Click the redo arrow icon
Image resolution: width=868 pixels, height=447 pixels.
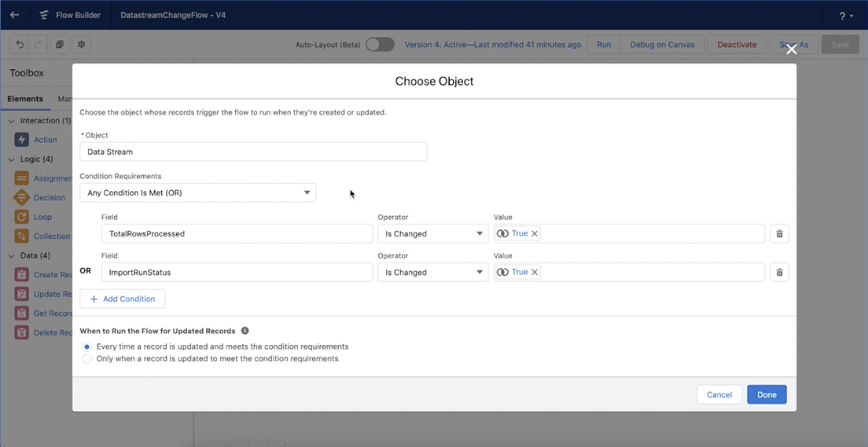pyautogui.click(x=39, y=44)
